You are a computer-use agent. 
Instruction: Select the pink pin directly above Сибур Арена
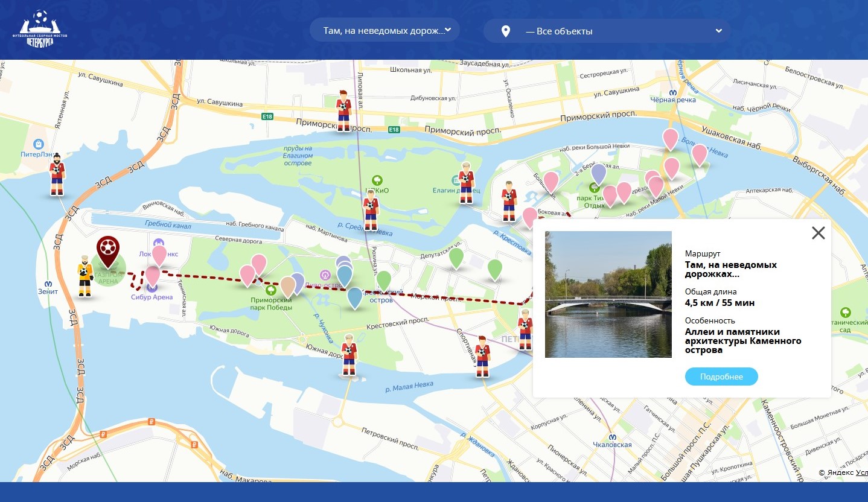click(153, 277)
